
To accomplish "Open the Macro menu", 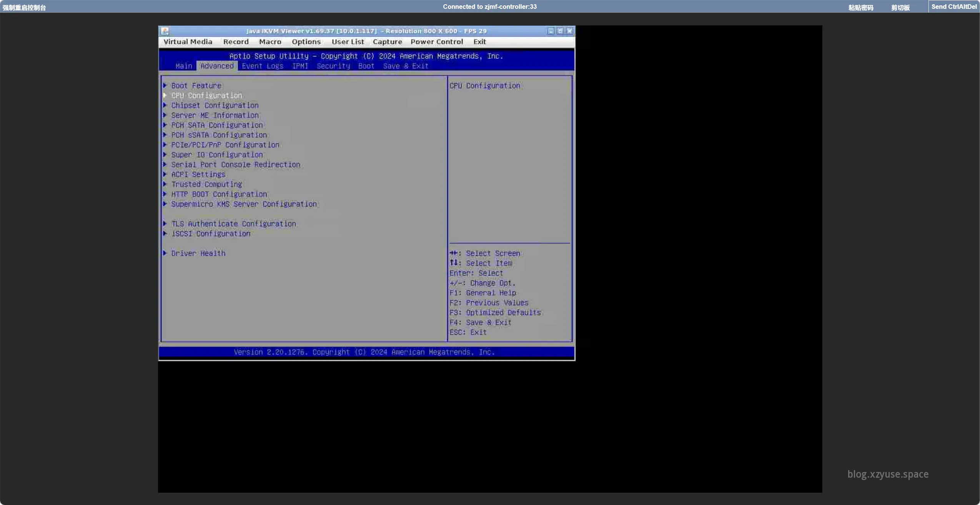I will pos(270,42).
